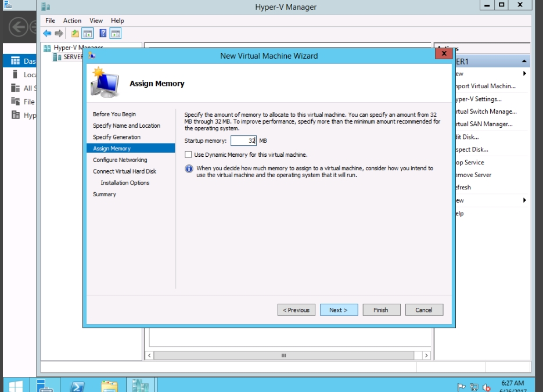
Task: Click the Windows Start button
Action: [x=15, y=386]
